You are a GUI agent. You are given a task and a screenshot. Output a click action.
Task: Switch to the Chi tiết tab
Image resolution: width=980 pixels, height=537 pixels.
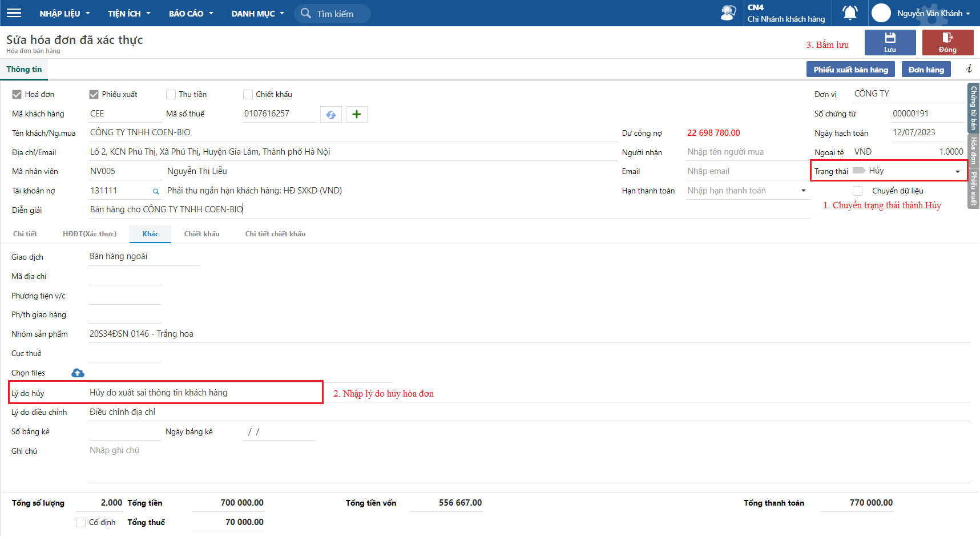pos(25,234)
